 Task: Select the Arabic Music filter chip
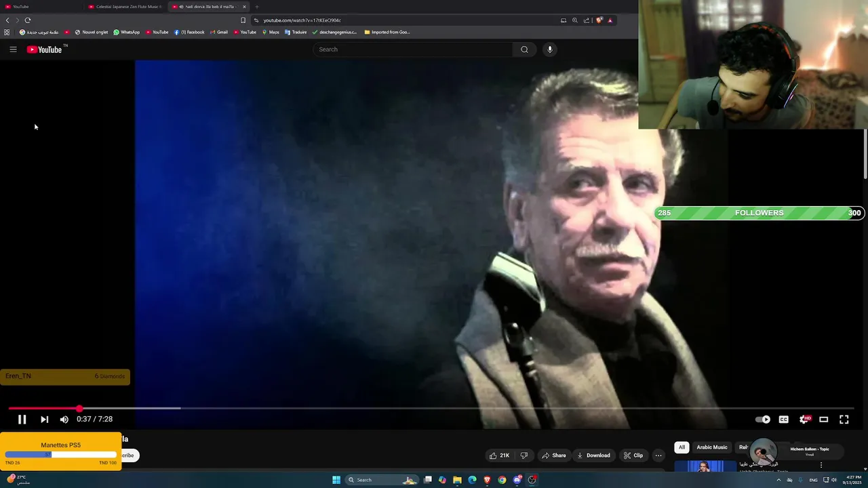pos(711,447)
